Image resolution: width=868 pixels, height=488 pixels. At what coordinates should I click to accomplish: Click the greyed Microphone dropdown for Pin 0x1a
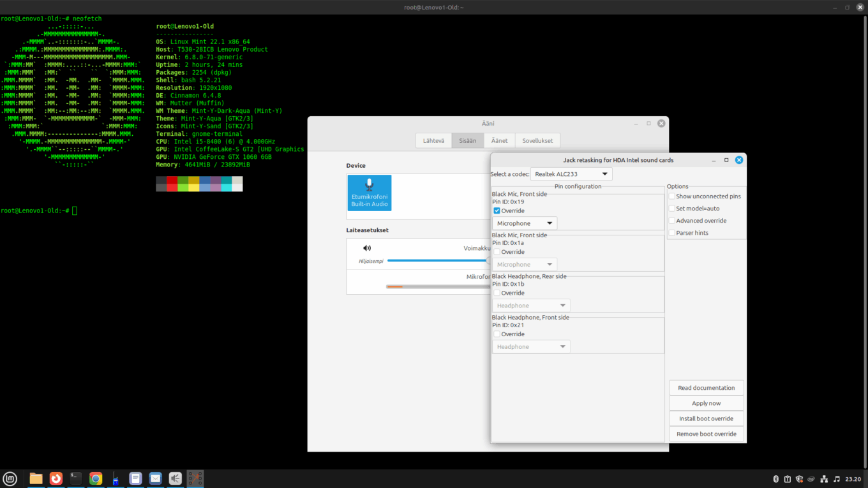tap(525, 264)
